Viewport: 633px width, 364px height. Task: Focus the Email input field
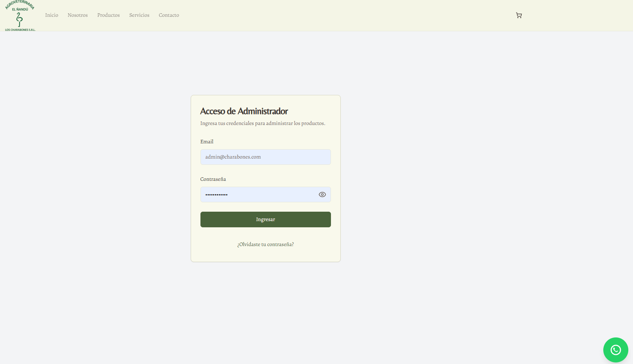pyautogui.click(x=265, y=157)
